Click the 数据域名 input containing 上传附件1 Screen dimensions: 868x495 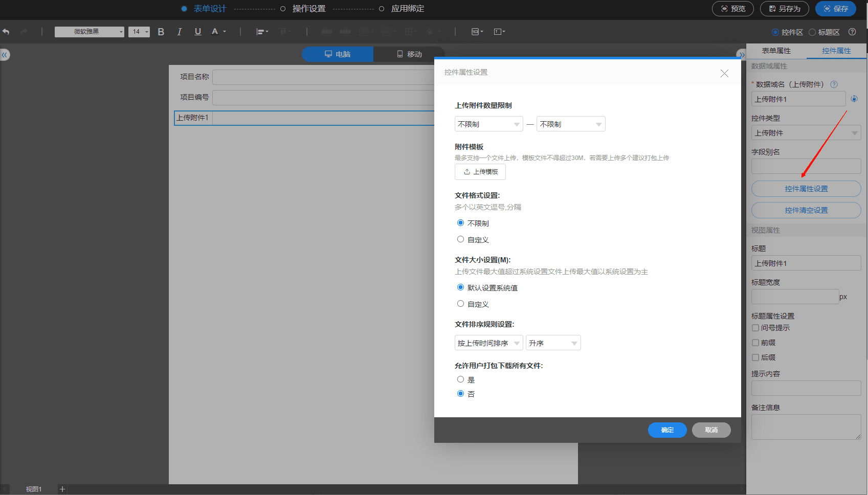[798, 99]
